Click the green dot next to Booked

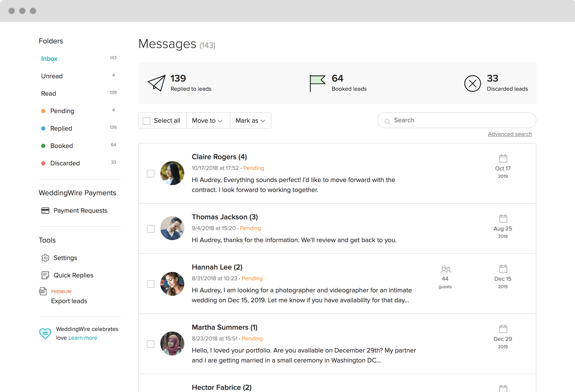[43, 146]
